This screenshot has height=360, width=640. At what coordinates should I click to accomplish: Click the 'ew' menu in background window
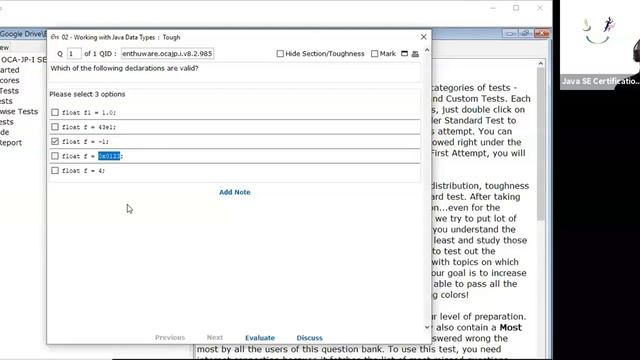pyautogui.click(x=4, y=47)
